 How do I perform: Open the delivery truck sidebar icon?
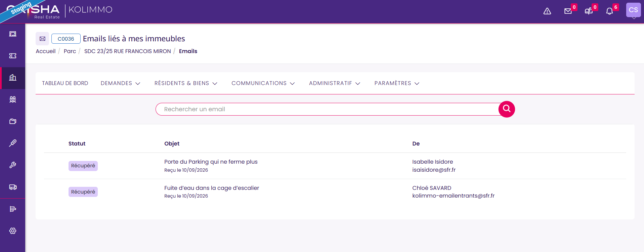(x=13, y=187)
